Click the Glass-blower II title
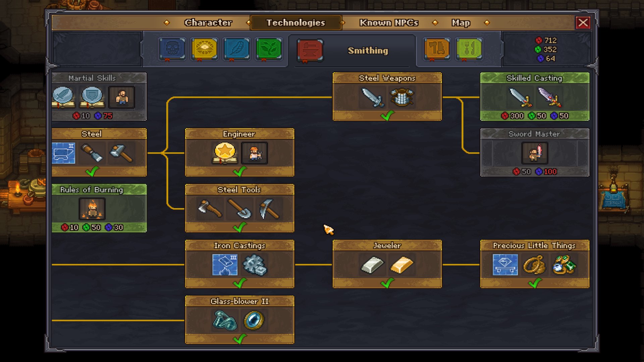Image resolution: width=644 pixels, height=362 pixels. [239, 301]
